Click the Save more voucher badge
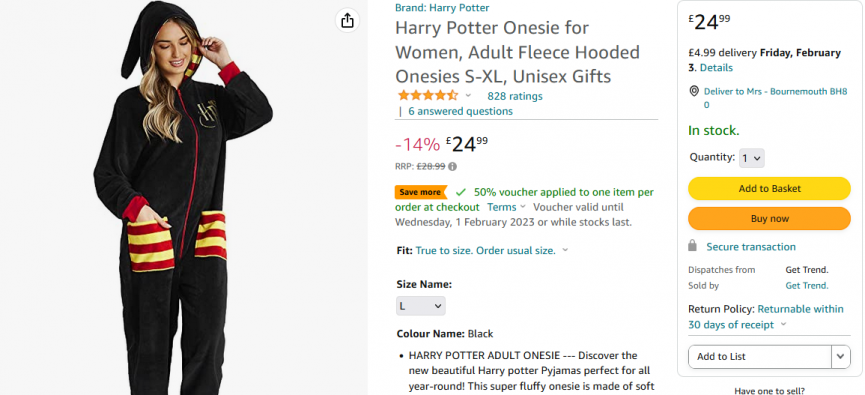This screenshot has width=865, height=395. click(421, 192)
